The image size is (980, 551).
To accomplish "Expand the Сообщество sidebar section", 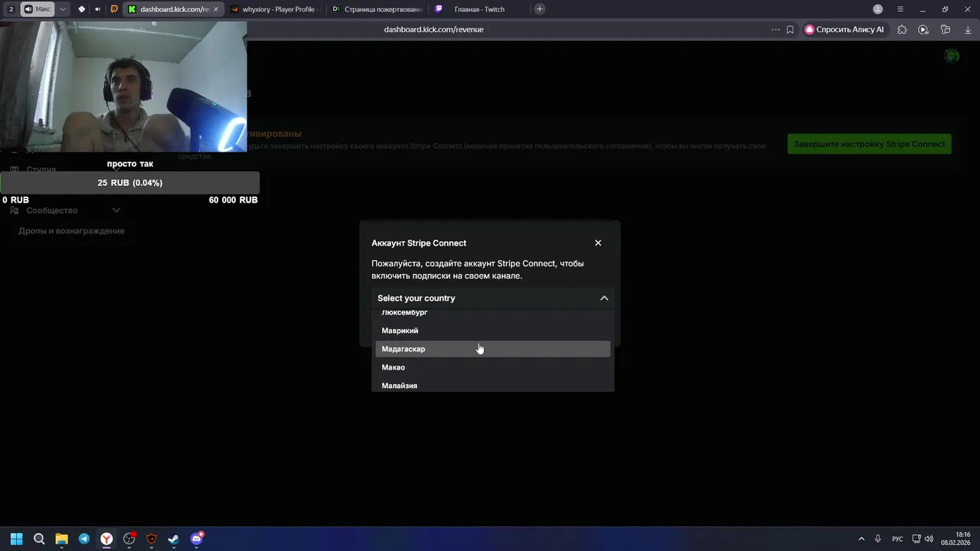I will [x=64, y=210].
